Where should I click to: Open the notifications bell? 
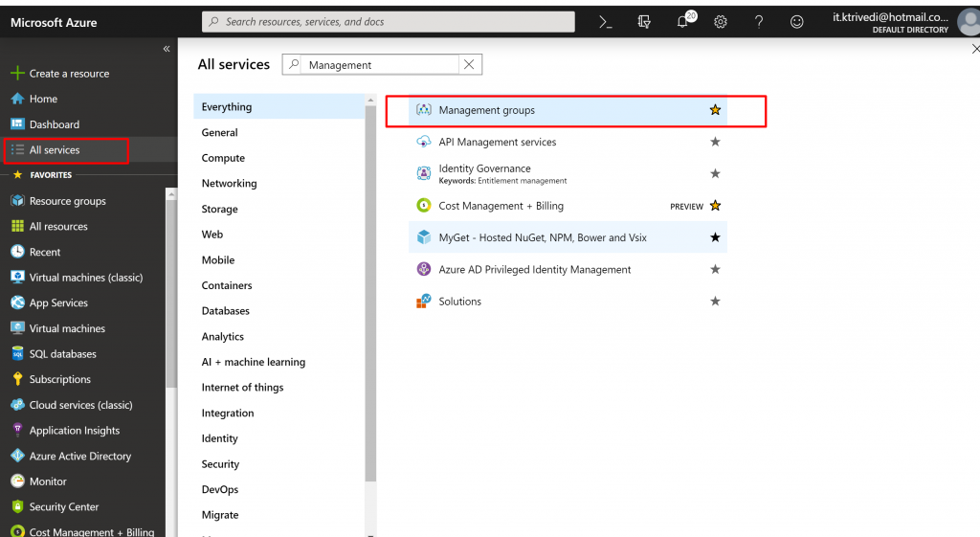click(x=683, y=23)
